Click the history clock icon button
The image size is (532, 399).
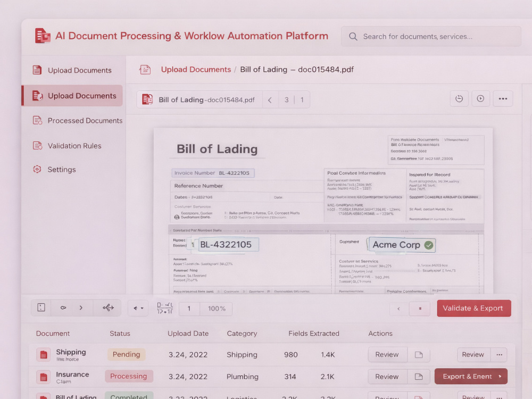tap(459, 99)
